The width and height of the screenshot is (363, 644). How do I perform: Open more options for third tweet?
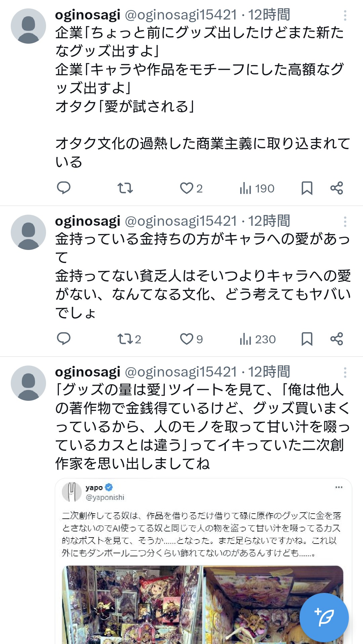click(x=345, y=372)
